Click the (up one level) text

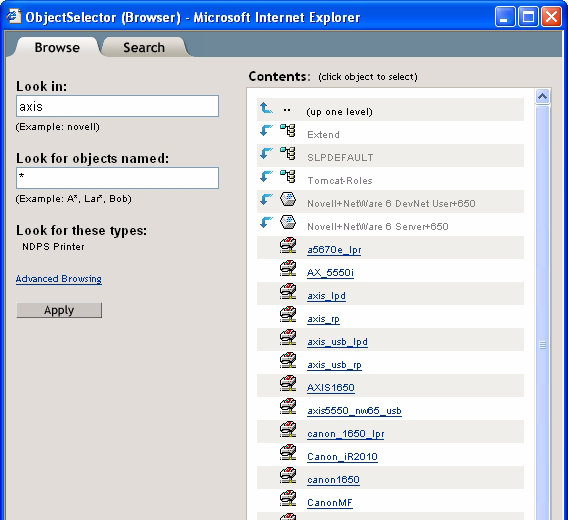pos(339,112)
